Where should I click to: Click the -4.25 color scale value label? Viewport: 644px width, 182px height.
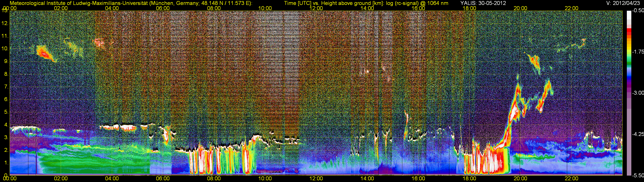click(x=638, y=134)
